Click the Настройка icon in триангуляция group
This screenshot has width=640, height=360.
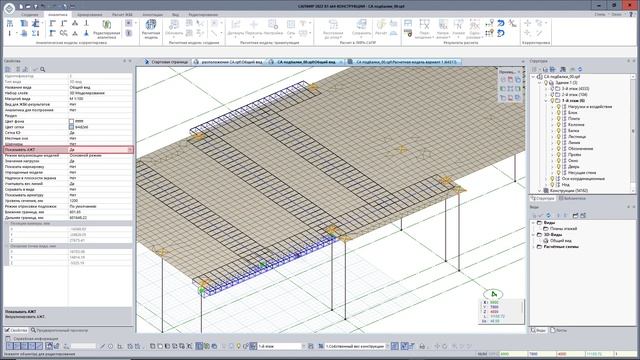pos(273,27)
